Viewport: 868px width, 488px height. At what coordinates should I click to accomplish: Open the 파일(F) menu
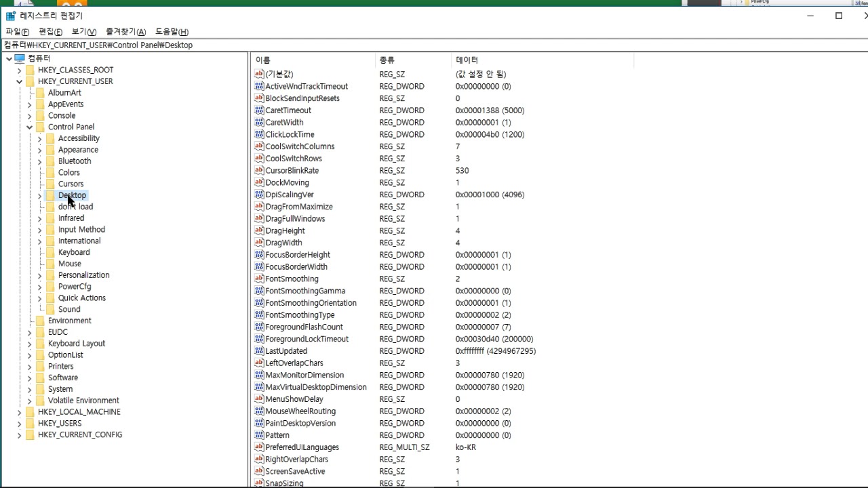(x=17, y=32)
